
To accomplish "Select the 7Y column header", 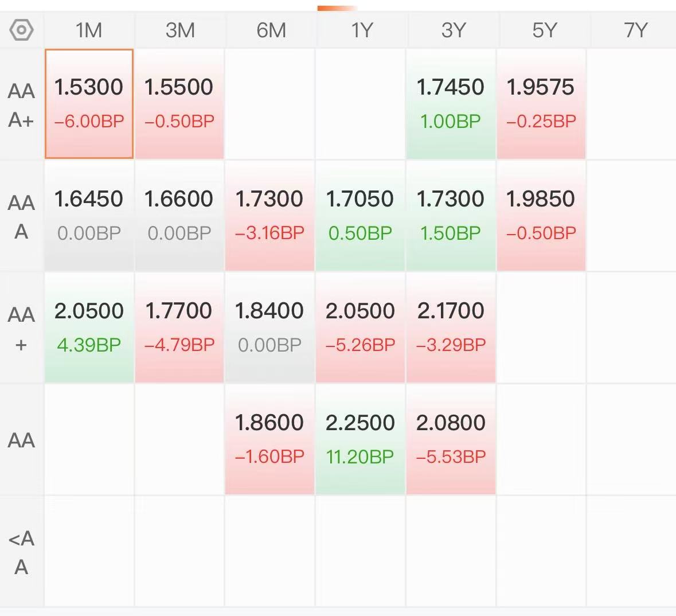I will click(635, 30).
